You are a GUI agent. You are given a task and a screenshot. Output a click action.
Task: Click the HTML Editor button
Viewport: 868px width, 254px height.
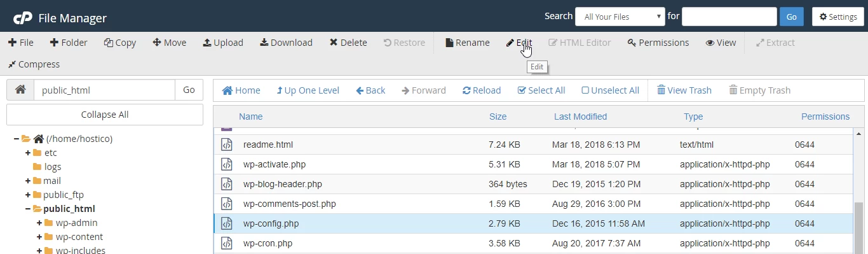tap(580, 43)
